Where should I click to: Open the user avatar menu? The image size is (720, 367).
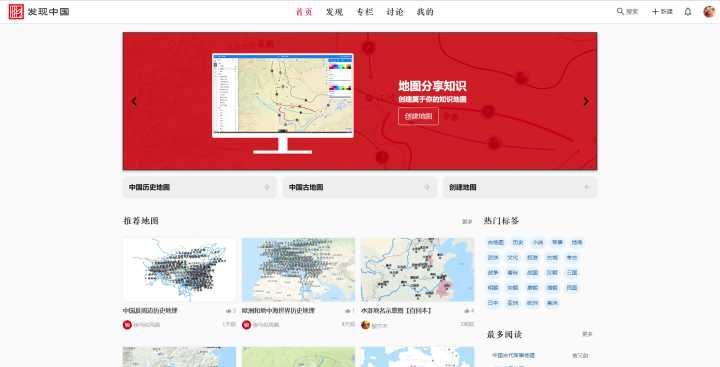coord(709,11)
